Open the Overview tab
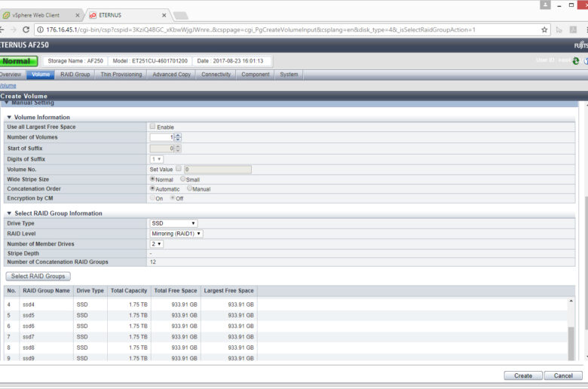The height and width of the screenshot is (389, 588). [11, 75]
